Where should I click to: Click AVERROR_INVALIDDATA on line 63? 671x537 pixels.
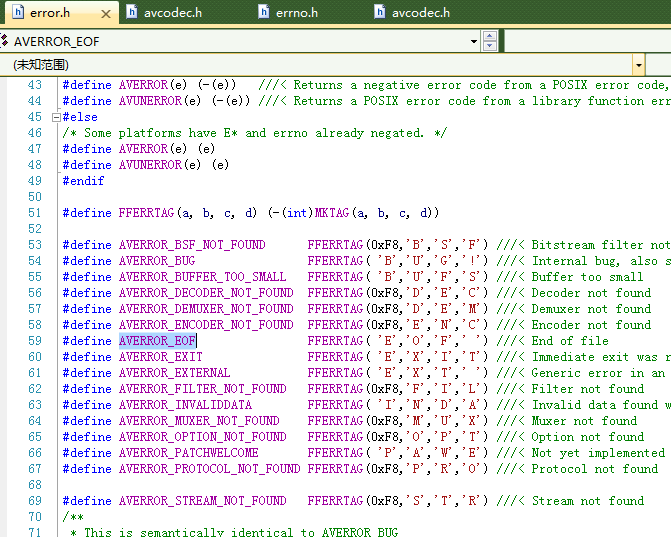(x=185, y=405)
